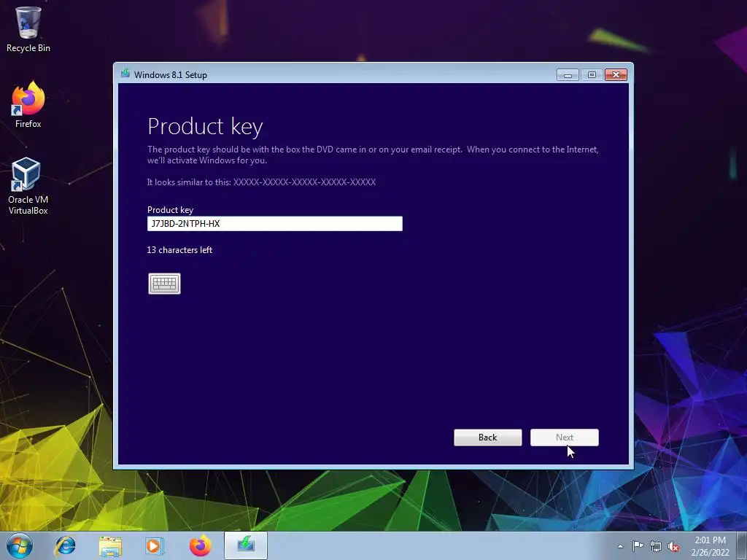The width and height of the screenshot is (747, 560).
Task: Click the XXXXX-XXXXX key format example text
Action: pos(304,182)
